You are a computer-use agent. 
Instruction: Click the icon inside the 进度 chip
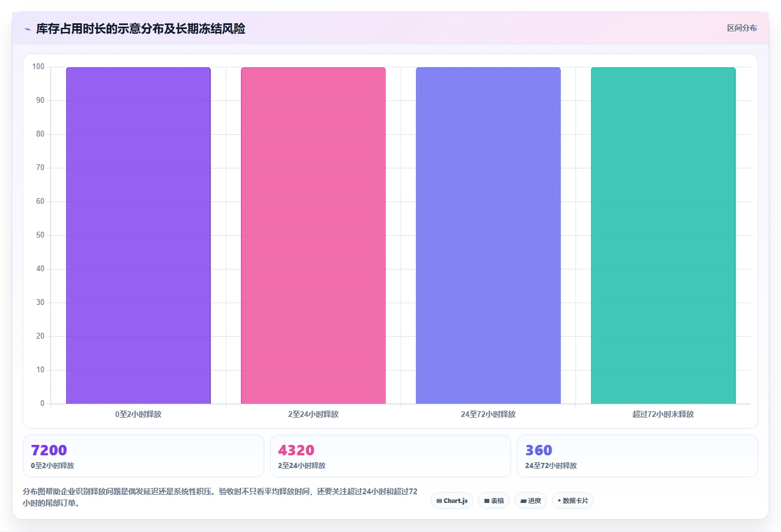pos(523,501)
